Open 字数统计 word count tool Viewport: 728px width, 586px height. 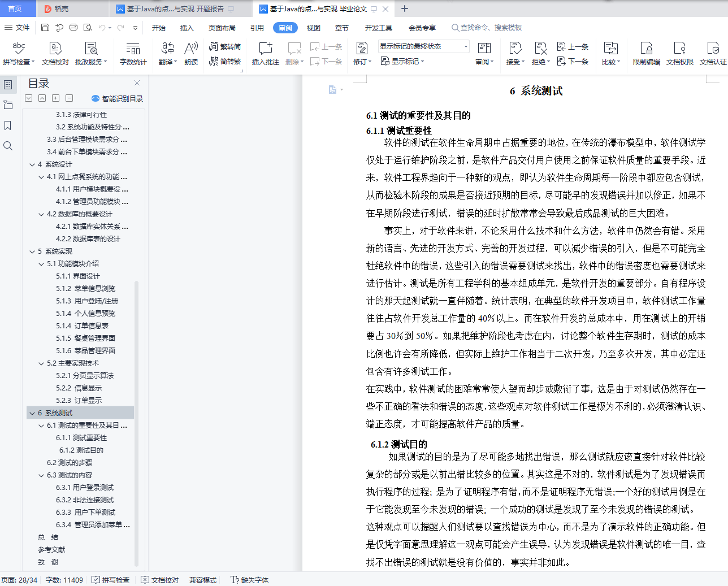coord(133,54)
